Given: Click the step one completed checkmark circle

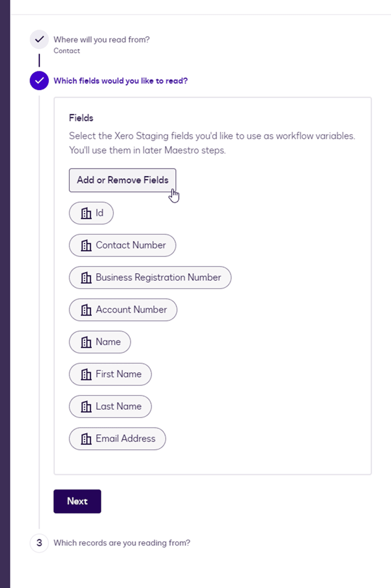Looking at the screenshot, I should pyautogui.click(x=39, y=39).
